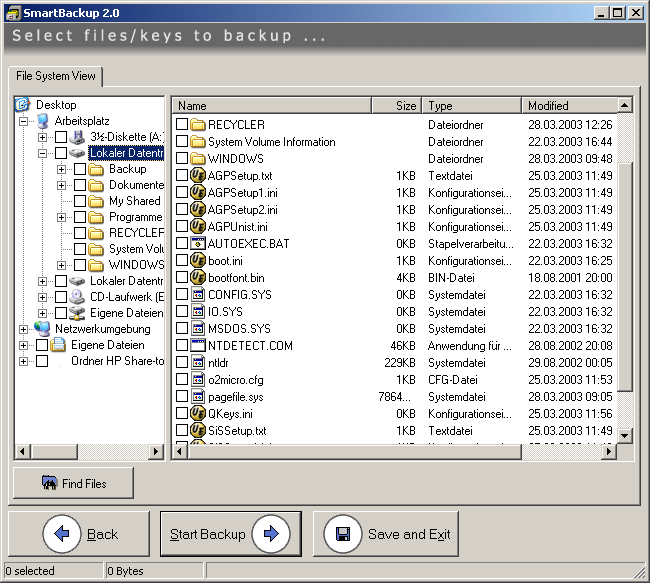
Task: Select SiSSetup.txt file name
Action: click(x=237, y=431)
